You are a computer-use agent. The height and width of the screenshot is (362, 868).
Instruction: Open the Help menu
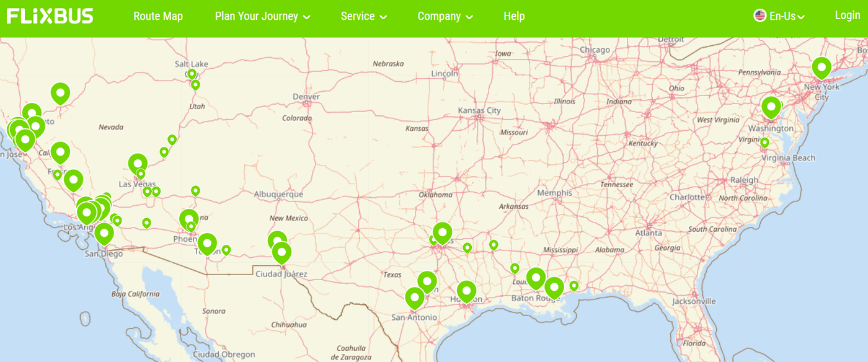[513, 16]
